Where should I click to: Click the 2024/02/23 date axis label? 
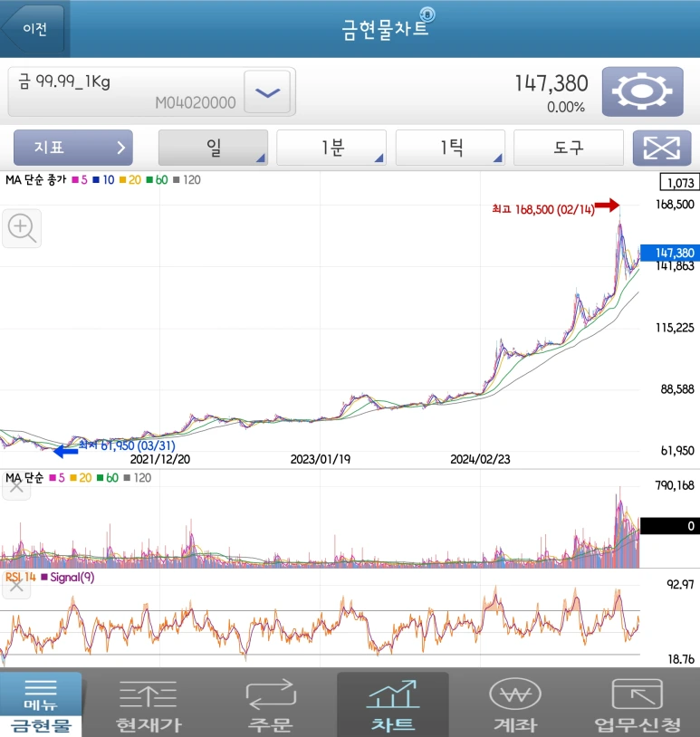click(x=480, y=459)
